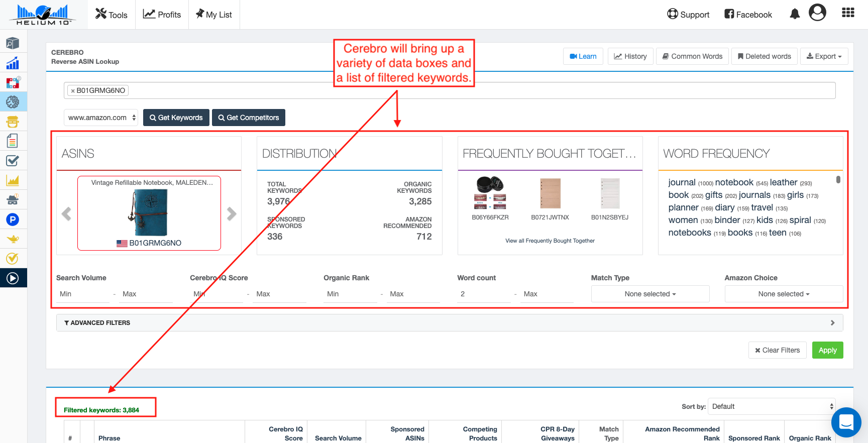This screenshot has width=868, height=443.
Task: Click the yellow Frankenstein face icon
Action: [13, 122]
